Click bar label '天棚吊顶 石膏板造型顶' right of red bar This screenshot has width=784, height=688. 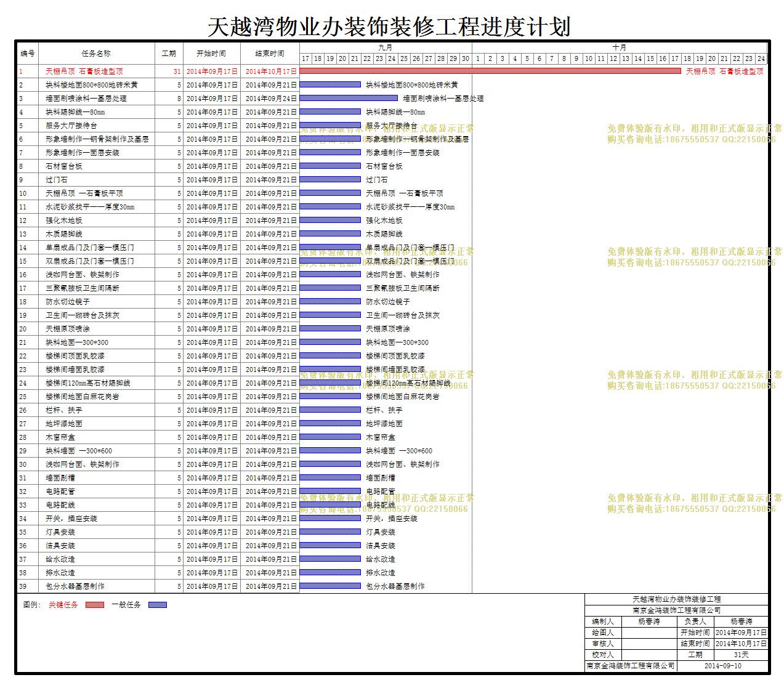click(725, 71)
